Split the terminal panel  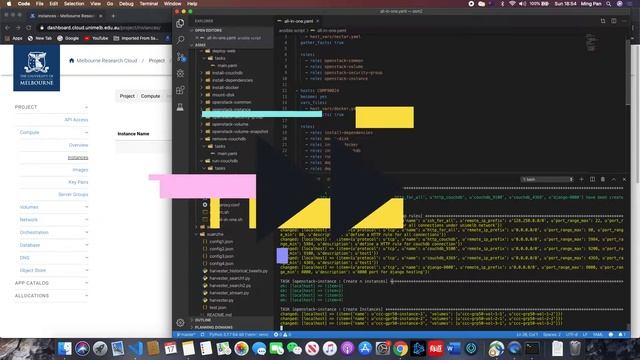tap(592, 179)
